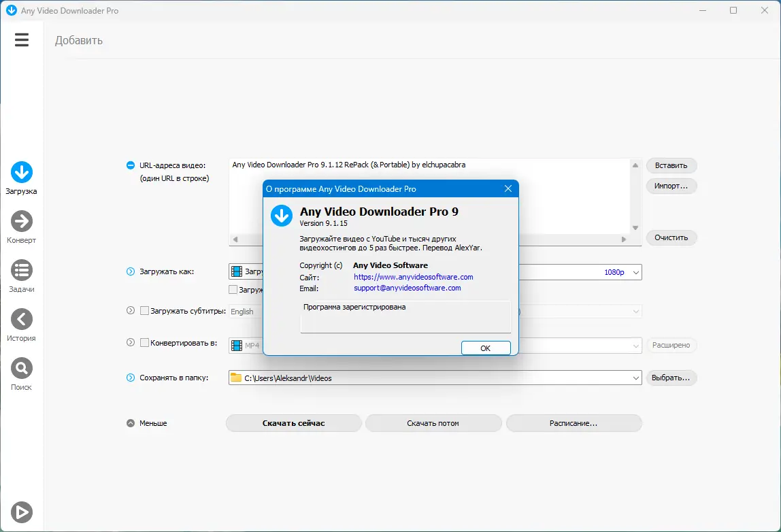Screen dimensions: 781x532
Task: Expand the Загружать субтитры option
Action: (131, 310)
